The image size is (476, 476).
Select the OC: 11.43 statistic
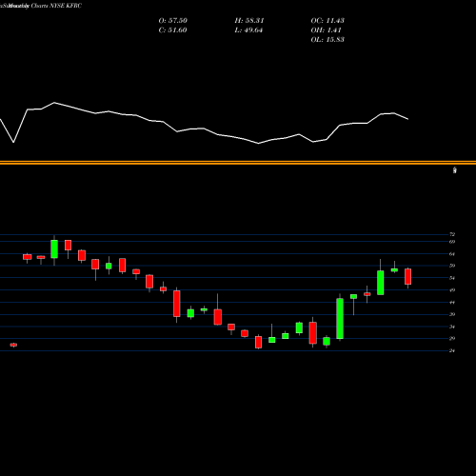coord(327,21)
